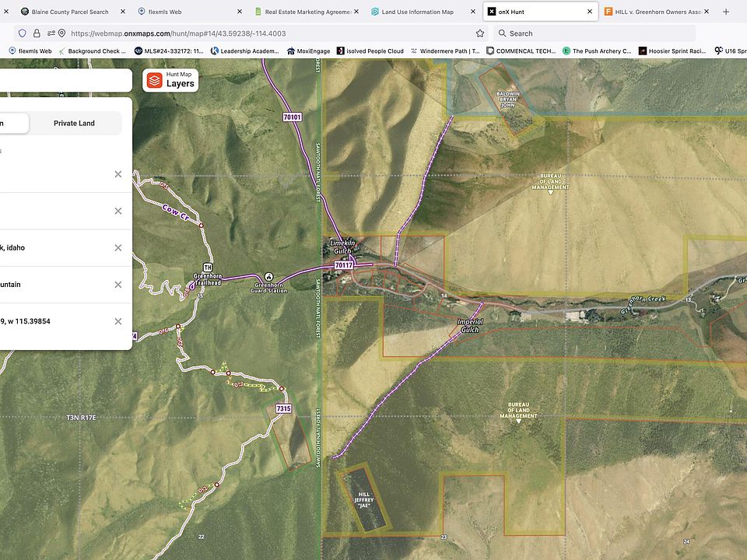Click the T3N R17E township label
Viewport: 747px width, 560px height.
coord(81,418)
